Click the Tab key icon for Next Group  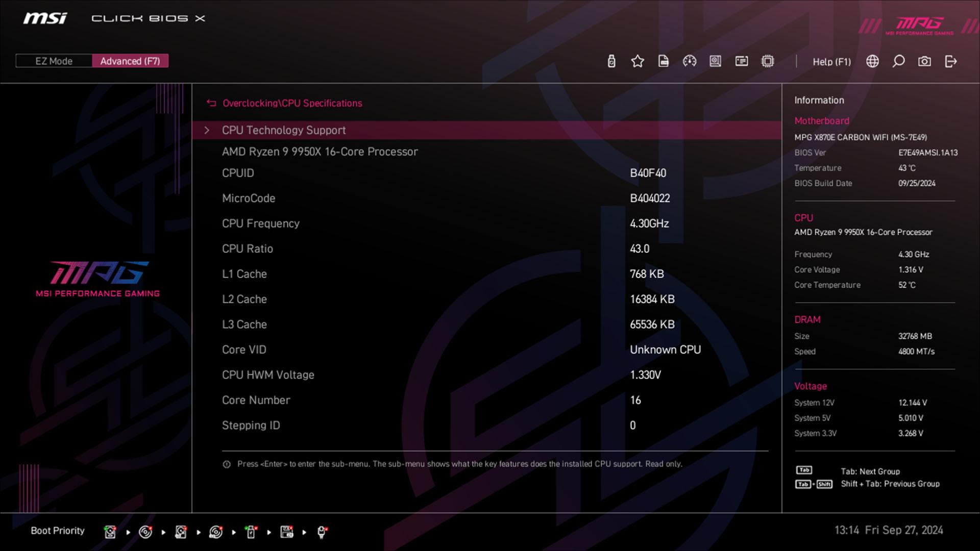804,470
